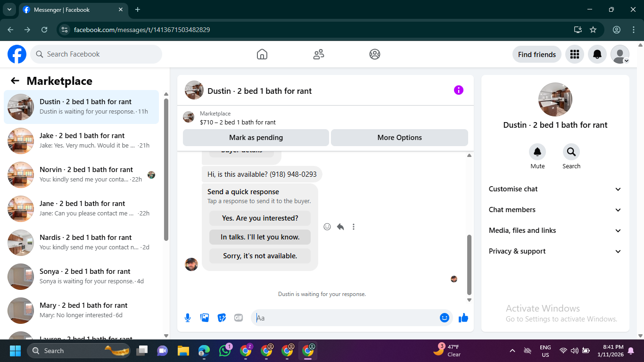Image resolution: width=644 pixels, height=362 pixels.
Task: Click the buyer's avatar beside quick response
Action: tap(191, 264)
